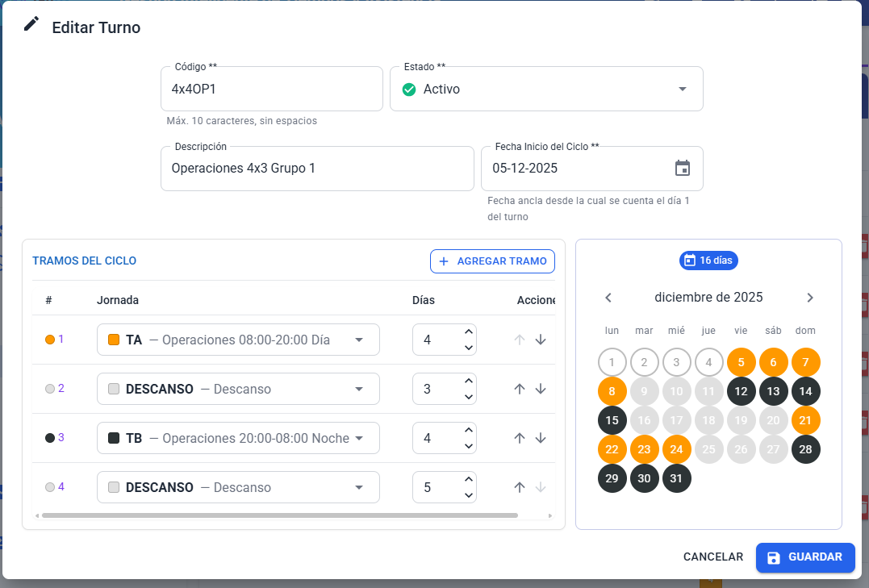The image size is (869, 588).
Task: Go to previous month in calendar
Action: click(x=608, y=298)
